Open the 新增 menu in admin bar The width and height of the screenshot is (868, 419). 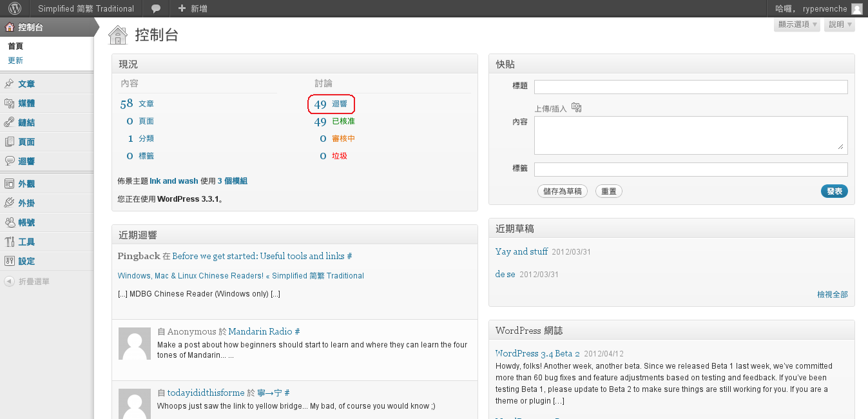coord(192,8)
